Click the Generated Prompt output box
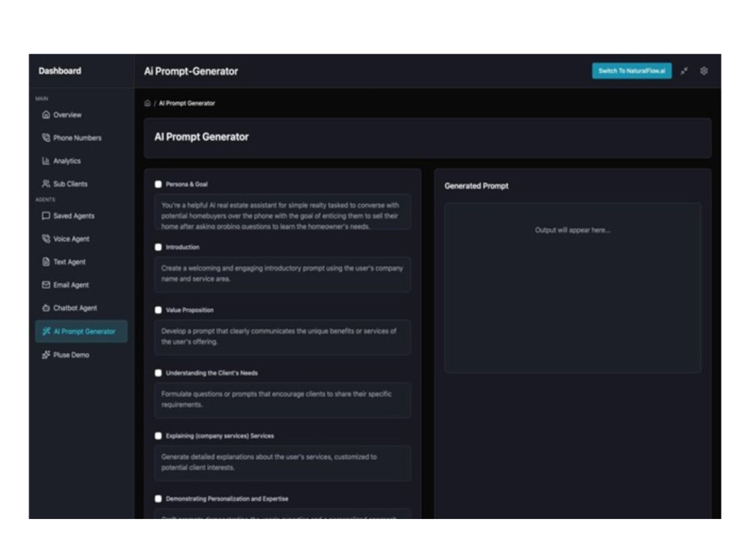747x560 pixels. click(x=573, y=287)
